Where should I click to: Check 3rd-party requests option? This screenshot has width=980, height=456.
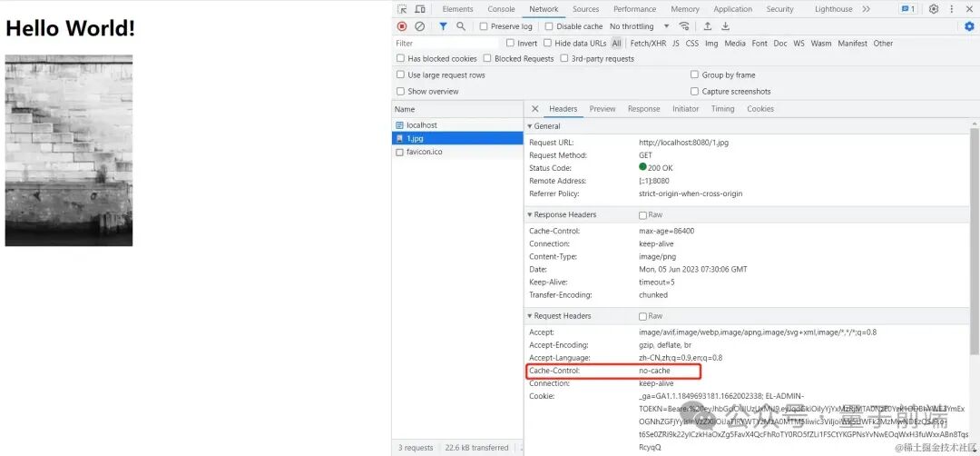tap(564, 59)
